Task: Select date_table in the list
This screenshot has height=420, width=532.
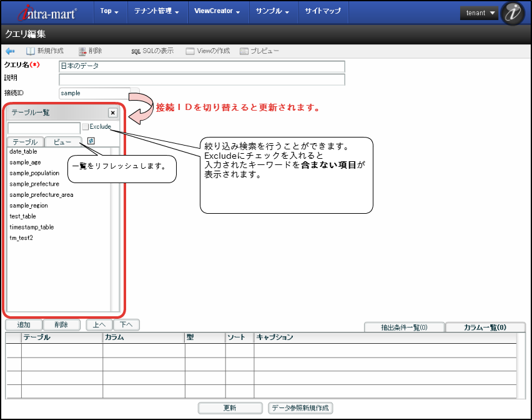Action: 23,151
